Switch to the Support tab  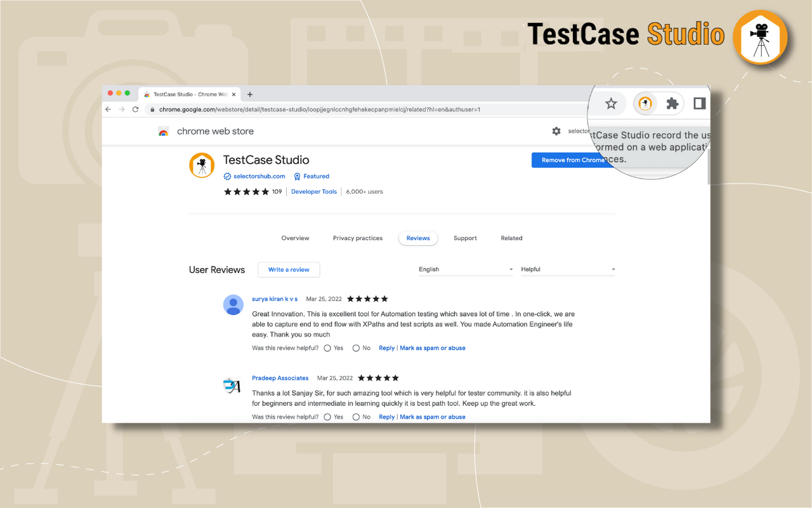(465, 238)
